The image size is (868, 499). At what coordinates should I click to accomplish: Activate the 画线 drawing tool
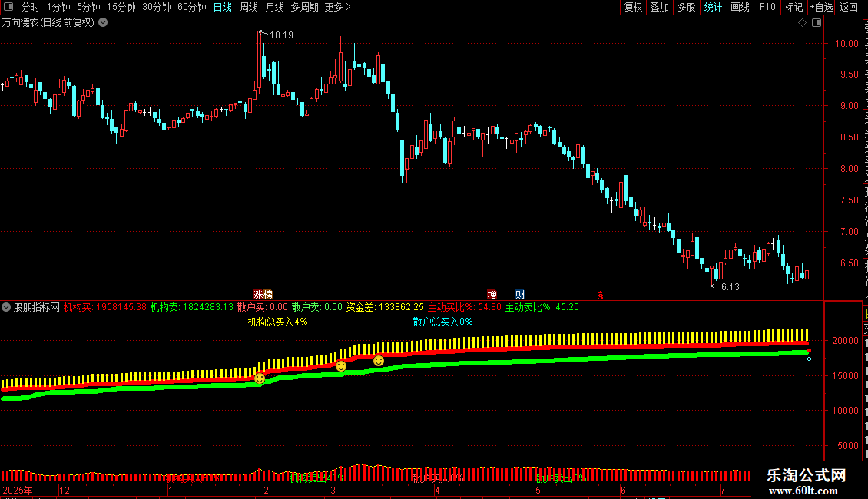(740, 7)
